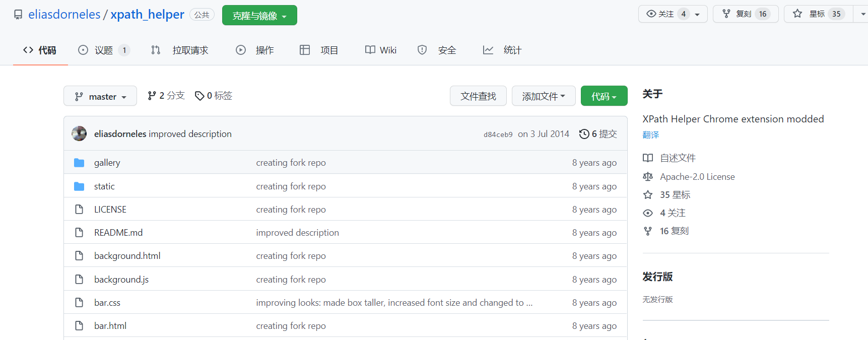Click the star icon to star repository
The height and width of the screenshot is (340, 868).
[x=797, y=14]
